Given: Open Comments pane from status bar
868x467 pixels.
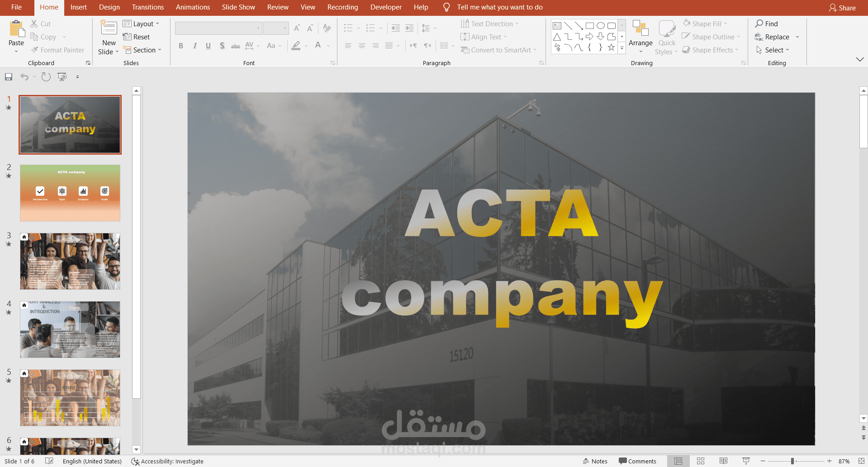Looking at the screenshot, I should [637, 461].
